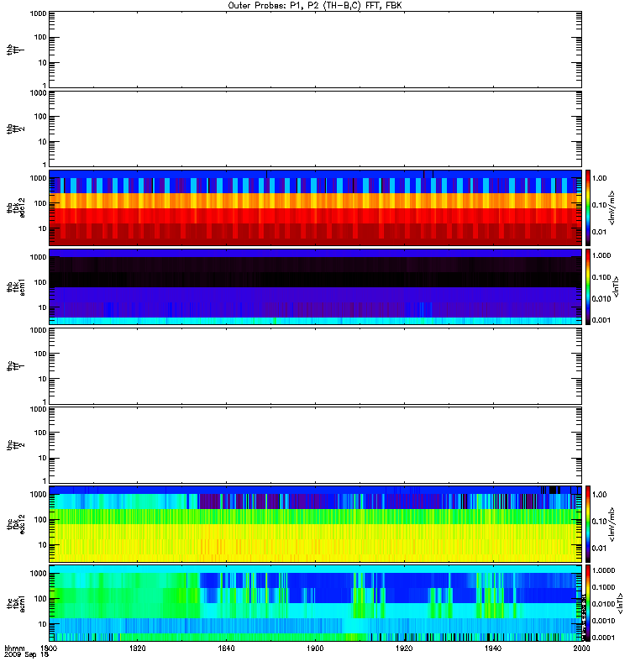Select the 'thb fft 1' axis label

pos(15,50)
